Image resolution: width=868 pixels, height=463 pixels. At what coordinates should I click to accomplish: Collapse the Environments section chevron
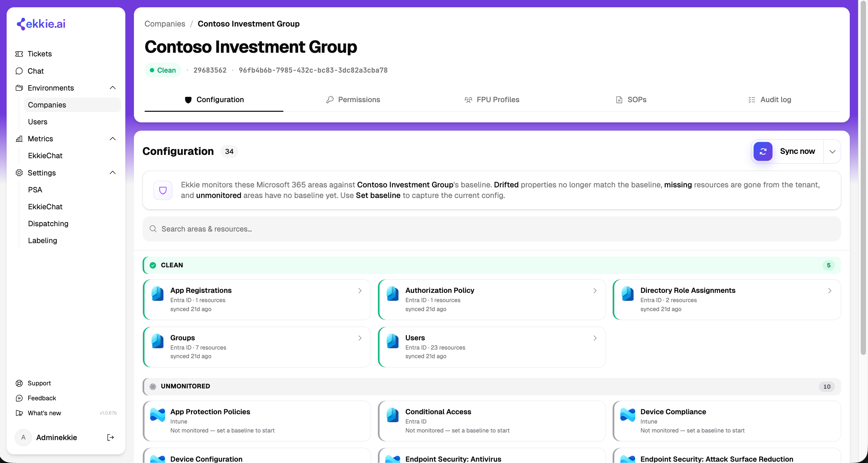112,88
